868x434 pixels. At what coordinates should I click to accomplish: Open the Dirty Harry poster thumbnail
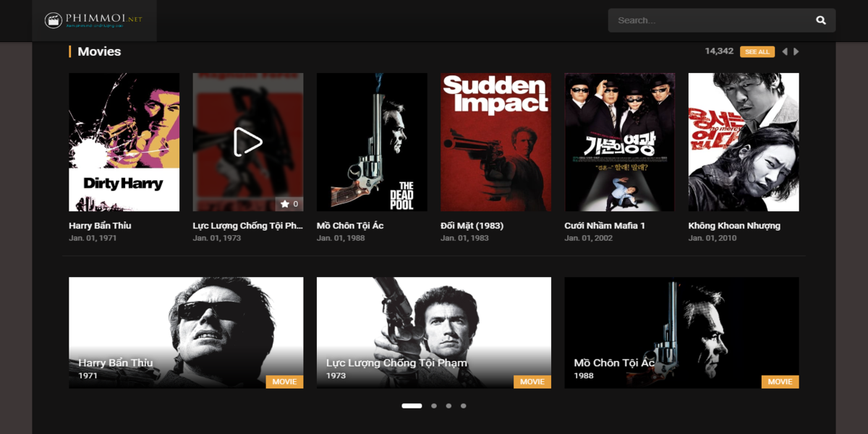(x=124, y=142)
